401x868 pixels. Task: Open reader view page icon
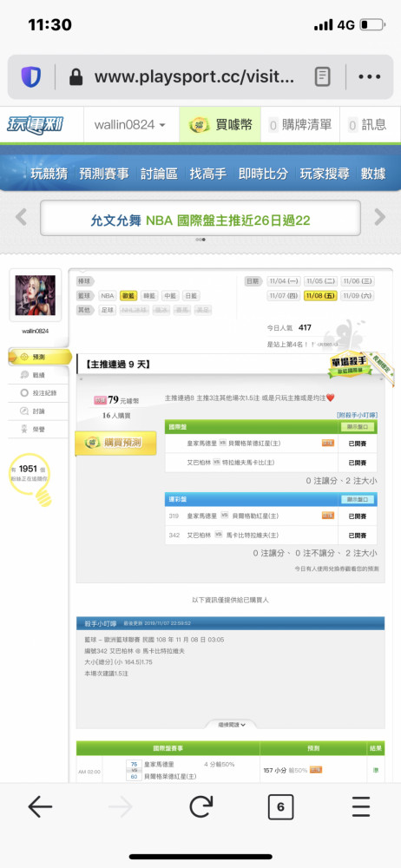(x=322, y=77)
